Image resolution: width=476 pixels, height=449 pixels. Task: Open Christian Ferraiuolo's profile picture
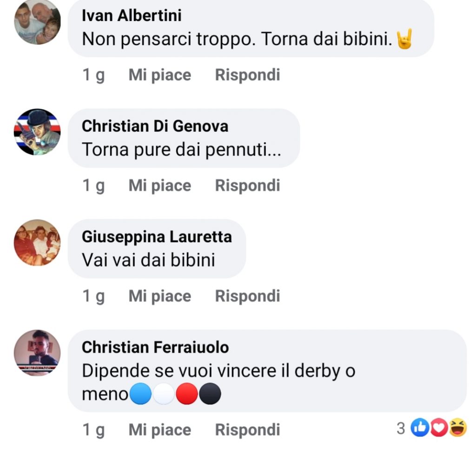tap(37, 353)
